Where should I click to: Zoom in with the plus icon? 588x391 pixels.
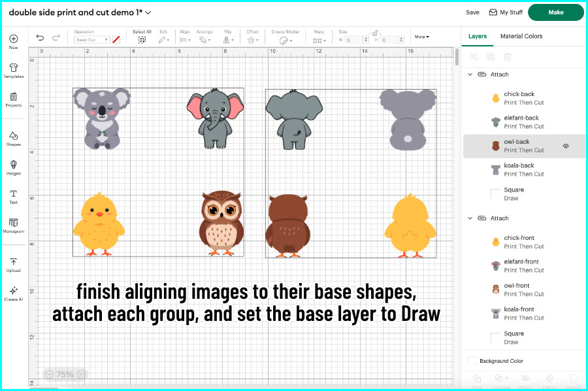pos(81,374)
